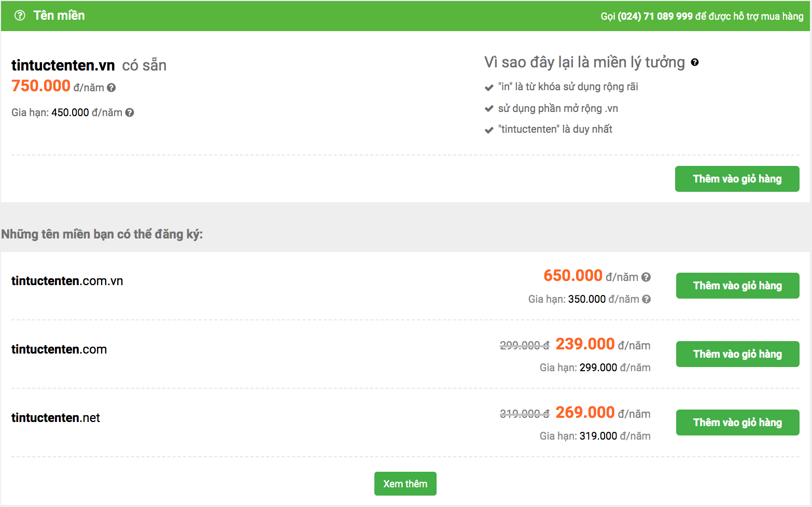Click the help icon next to Gia hạn 450.000
Image resolution: width=812 pixels, height=507 pixels.
pyautogui.click(x=129, y=112)
